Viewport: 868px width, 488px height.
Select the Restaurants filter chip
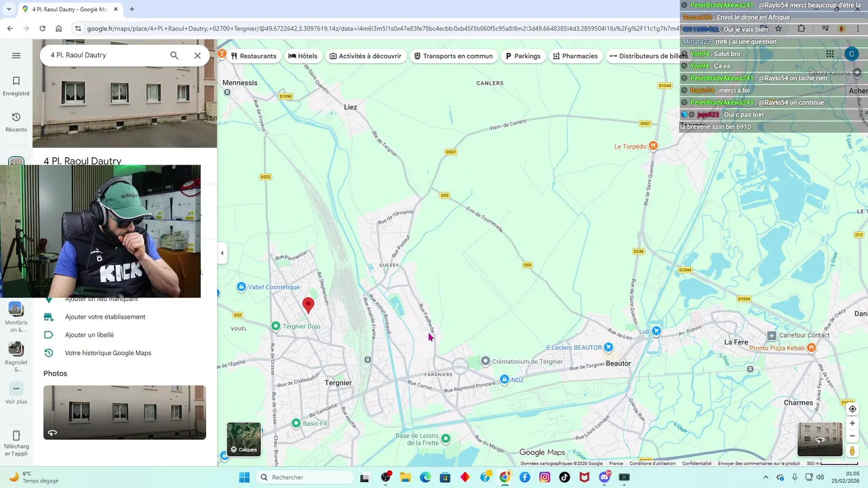253,56
